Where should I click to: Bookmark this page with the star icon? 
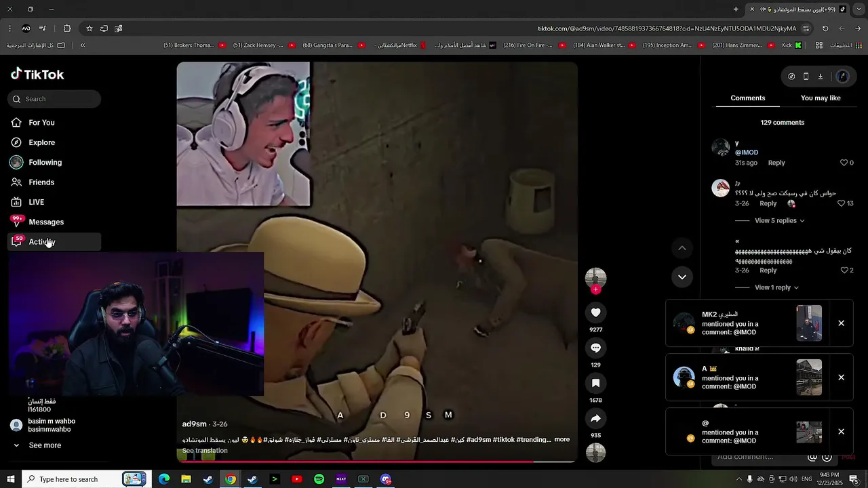89,28
